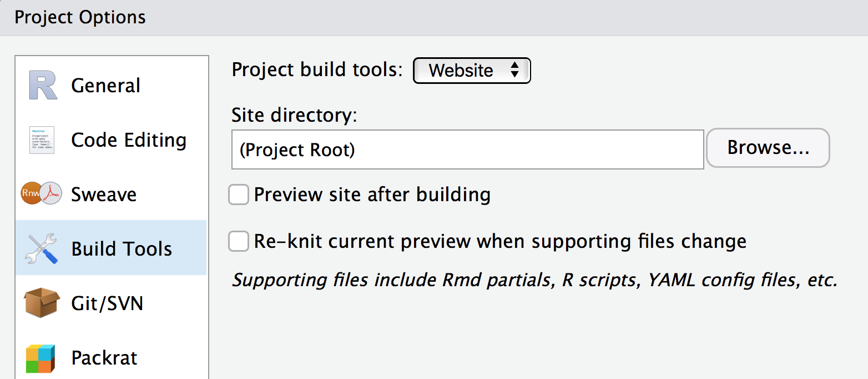Click the Site directory text field

(x=467, y=149)
